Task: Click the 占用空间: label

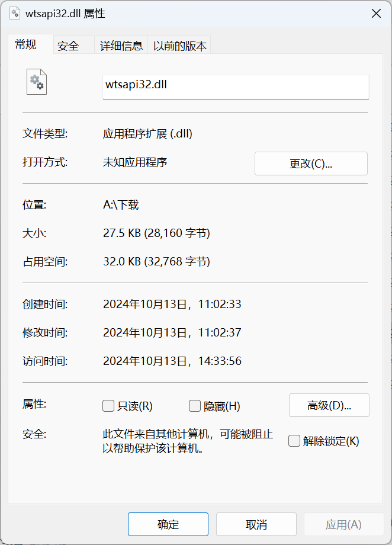Action: (45, 261)
